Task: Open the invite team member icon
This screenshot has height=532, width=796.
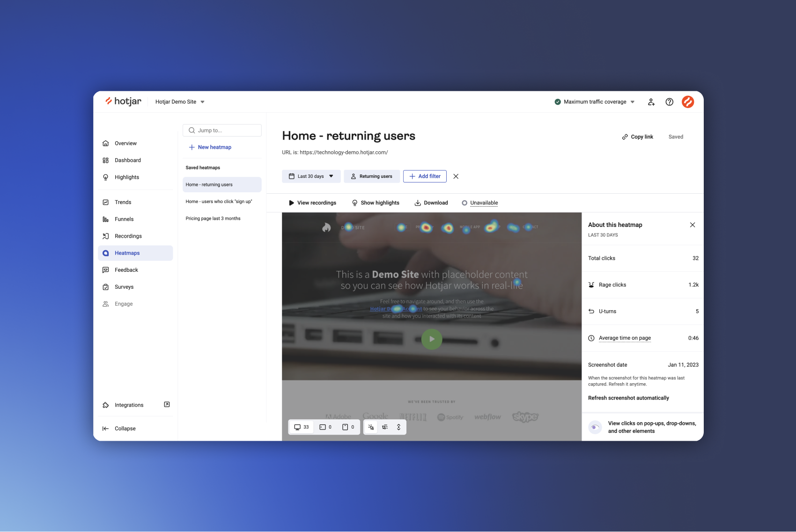Action: tap(651, 102)
